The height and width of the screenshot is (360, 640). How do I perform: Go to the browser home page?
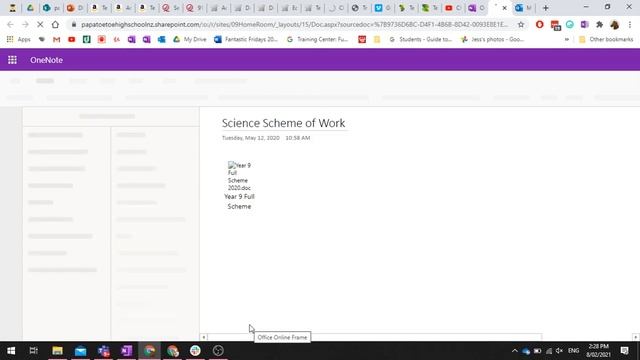pos(55,24)
